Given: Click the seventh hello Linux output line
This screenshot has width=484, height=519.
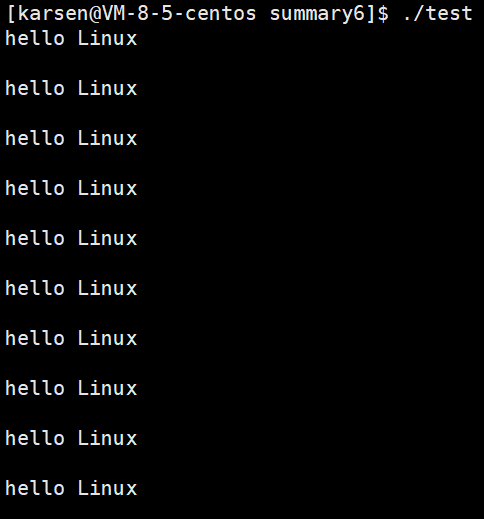Looking at the screenshot, I should [x=71, y=338].
